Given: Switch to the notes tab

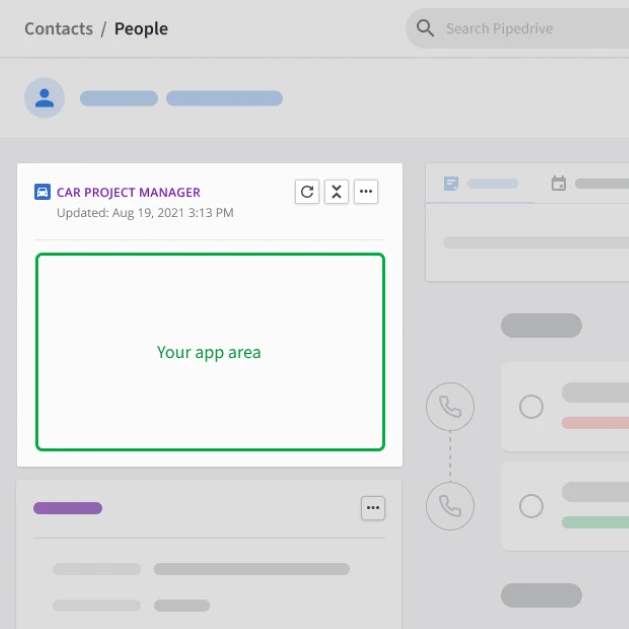Looking at the screenshot, I should 480,184.
